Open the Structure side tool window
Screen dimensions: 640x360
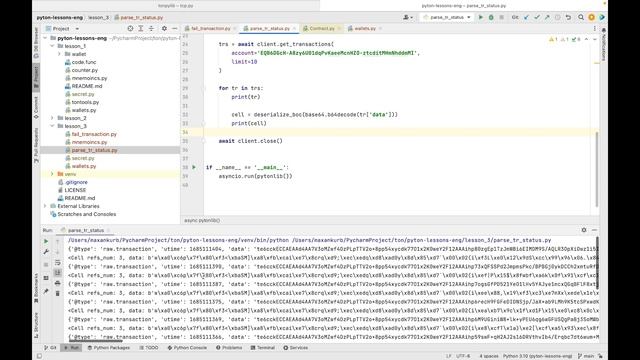point(36,325)
